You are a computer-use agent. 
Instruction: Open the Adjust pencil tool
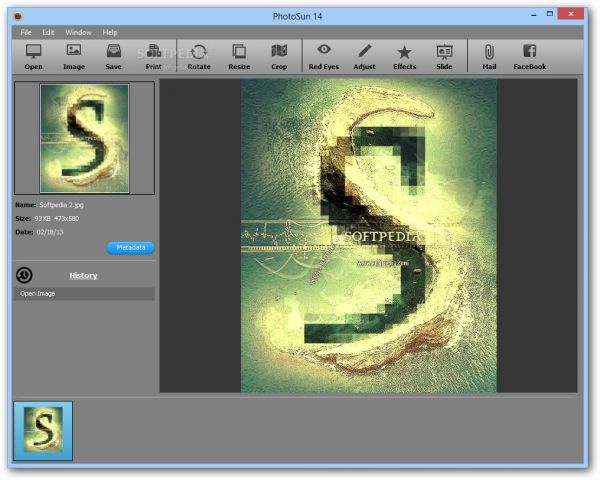364,56
